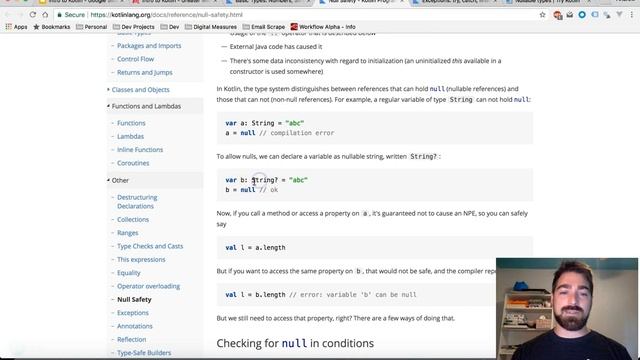
Task: Open the Digital Measures bookmarks folder
Action: pos(211,27)
